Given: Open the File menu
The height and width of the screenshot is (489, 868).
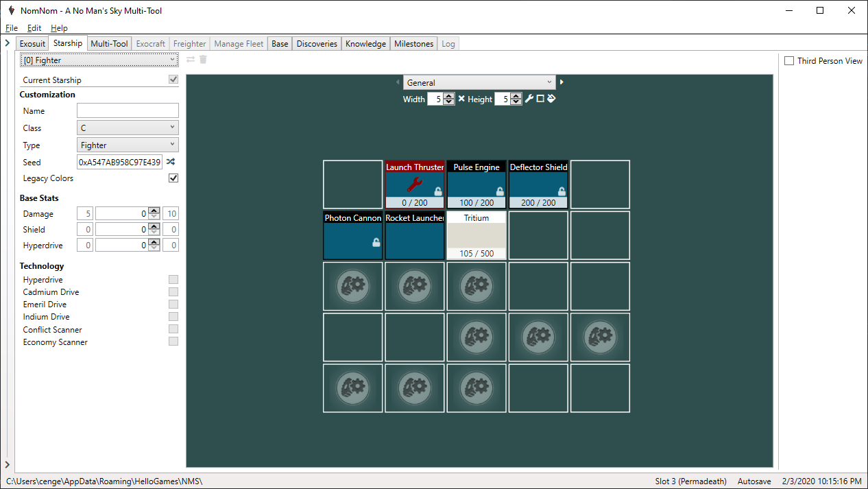Looking at the screenshot, I should click(x=12, y=28).
